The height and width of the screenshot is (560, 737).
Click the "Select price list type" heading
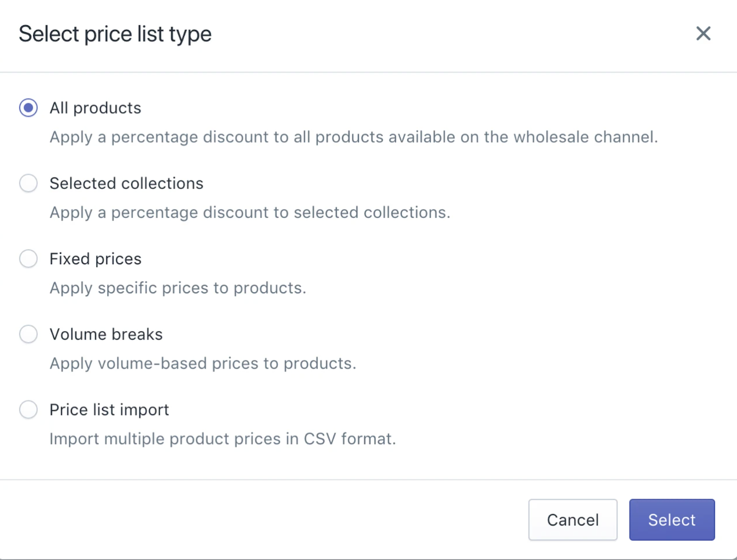click(115, 34)
